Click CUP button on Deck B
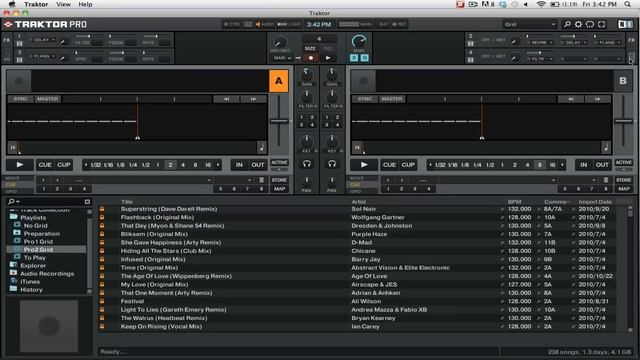This screenshot has width=640, height=360. [408, 165]
